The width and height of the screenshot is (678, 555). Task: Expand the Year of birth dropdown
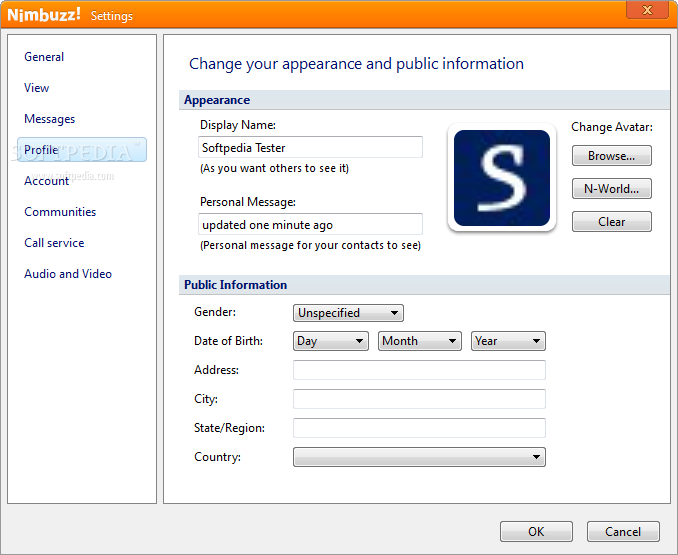coord(508,341)
